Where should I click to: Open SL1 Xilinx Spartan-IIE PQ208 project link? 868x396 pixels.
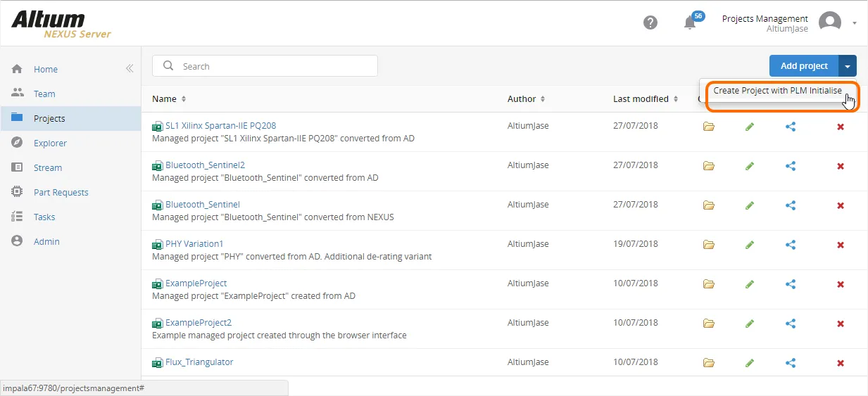tap(220, 126)
